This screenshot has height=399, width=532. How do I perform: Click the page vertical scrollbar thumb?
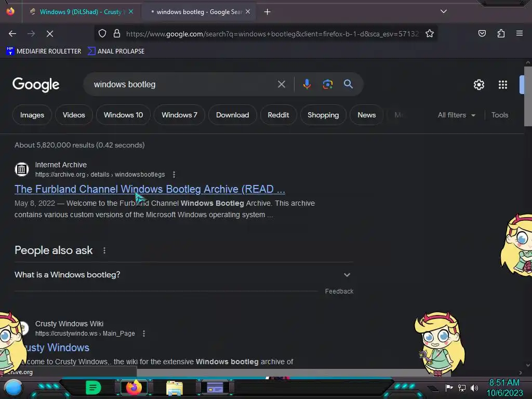[528, 96]
